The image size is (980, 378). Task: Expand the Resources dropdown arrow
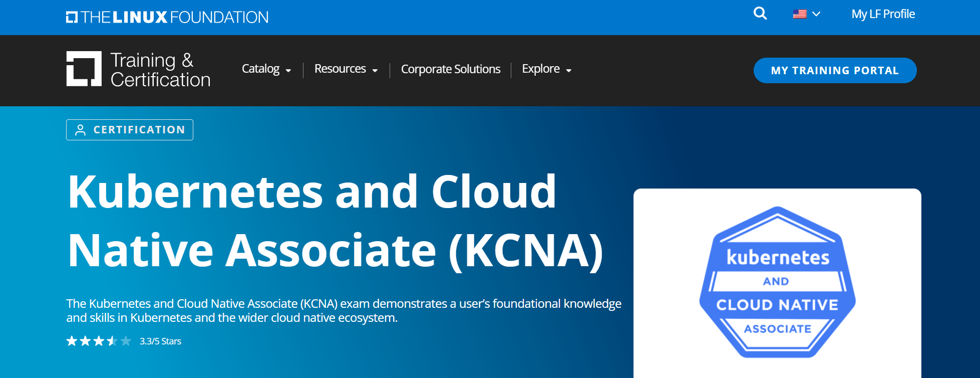(375, 71)
